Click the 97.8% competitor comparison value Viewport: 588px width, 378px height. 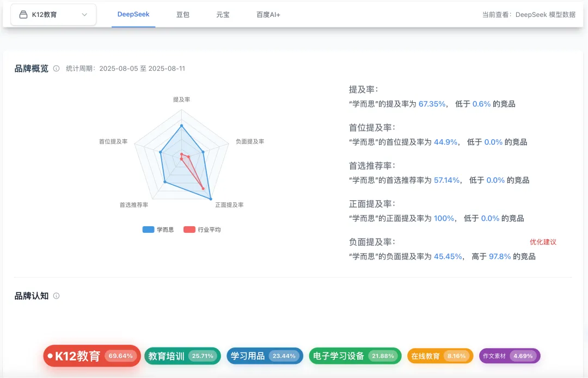[x=500, y=257]
